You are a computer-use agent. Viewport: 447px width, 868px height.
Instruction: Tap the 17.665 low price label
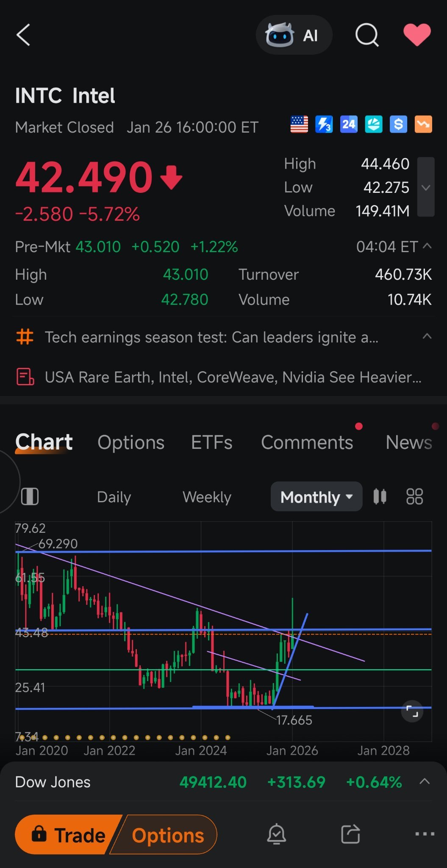[x=294, y=720]
